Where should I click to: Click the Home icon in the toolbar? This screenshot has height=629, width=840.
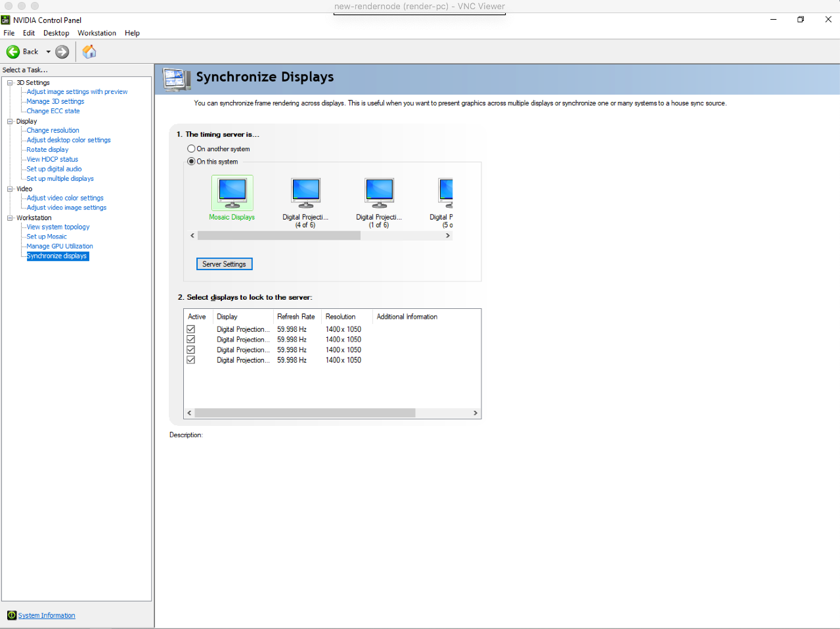click(89, 52)
